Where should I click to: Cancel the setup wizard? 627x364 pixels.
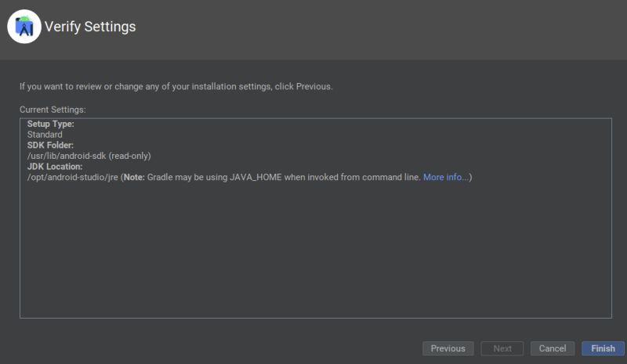[553, 348]
